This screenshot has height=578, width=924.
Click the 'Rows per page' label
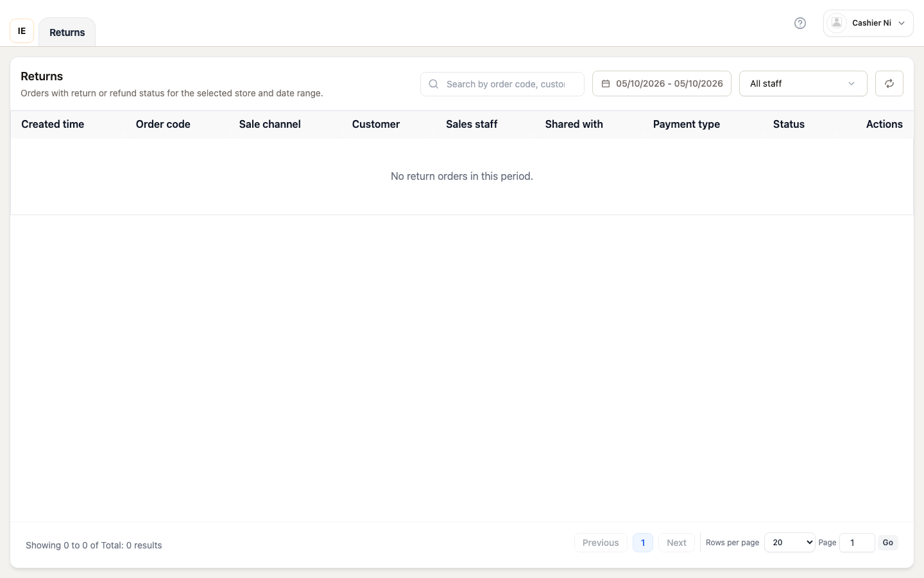pyautogui.click(x=732, y=543)
